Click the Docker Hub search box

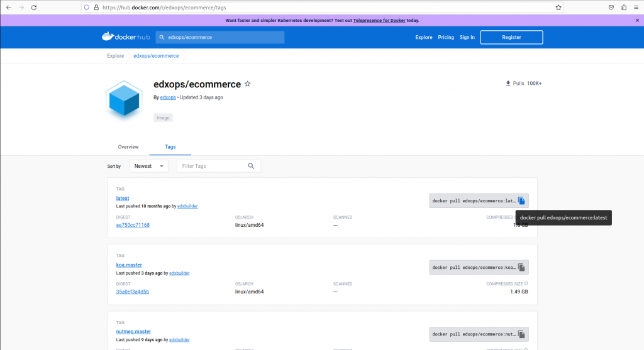pos(220,37)
